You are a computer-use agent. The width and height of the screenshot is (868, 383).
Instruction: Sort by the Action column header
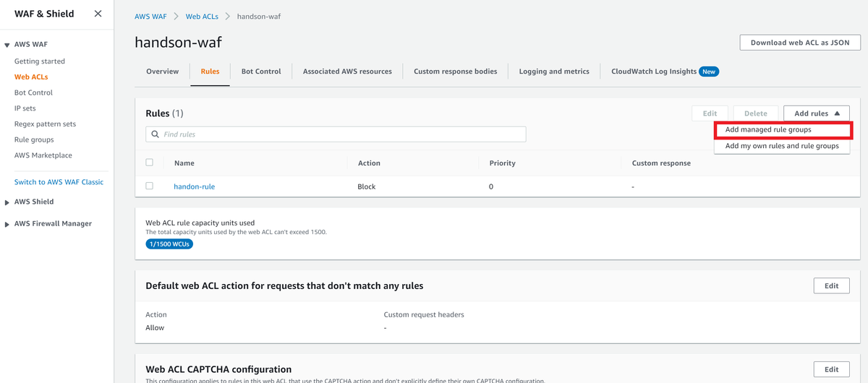[x=369, y=163]
